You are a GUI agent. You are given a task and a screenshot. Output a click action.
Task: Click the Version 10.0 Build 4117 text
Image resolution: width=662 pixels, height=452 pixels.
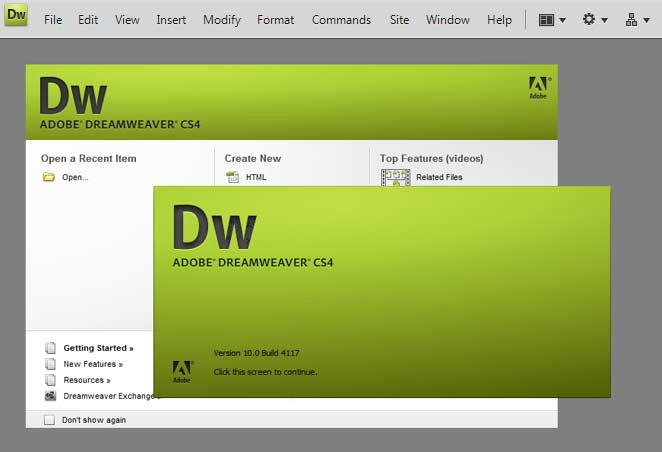click(x=256, y=353)
